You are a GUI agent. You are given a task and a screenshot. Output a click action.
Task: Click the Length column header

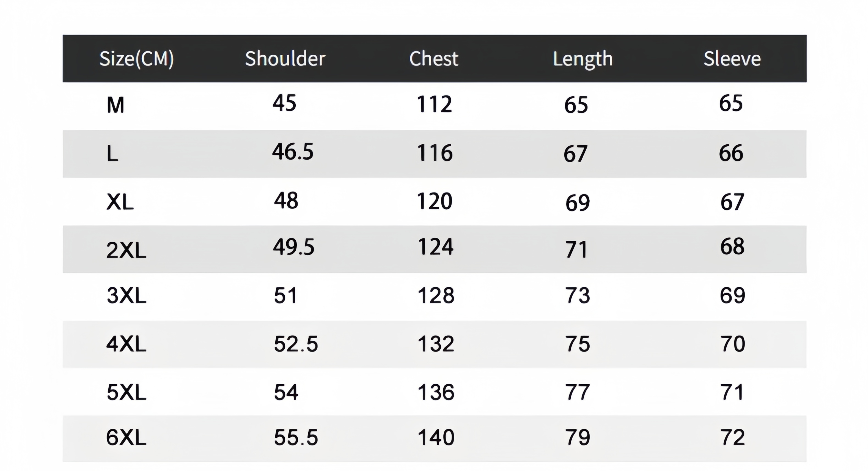[x=583, y=60]
